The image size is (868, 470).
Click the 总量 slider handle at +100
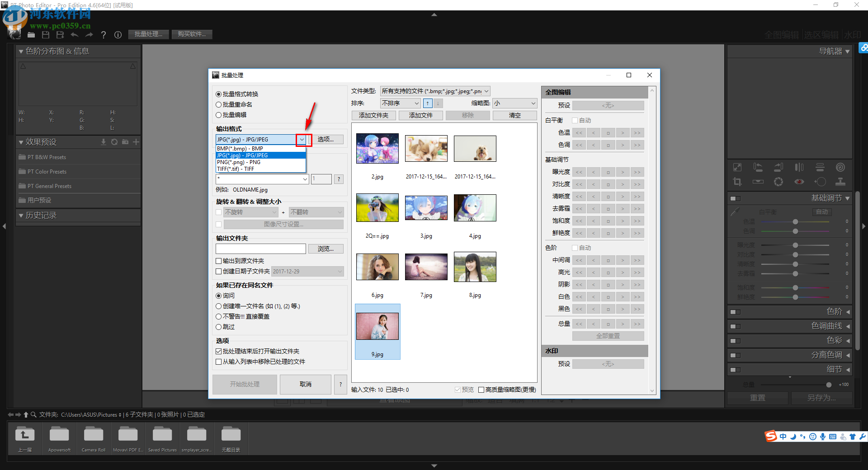click(x=829, y=385)
